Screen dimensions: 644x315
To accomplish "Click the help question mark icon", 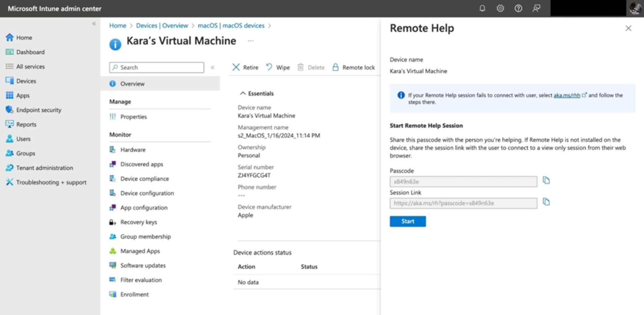I will pos(518,8).
